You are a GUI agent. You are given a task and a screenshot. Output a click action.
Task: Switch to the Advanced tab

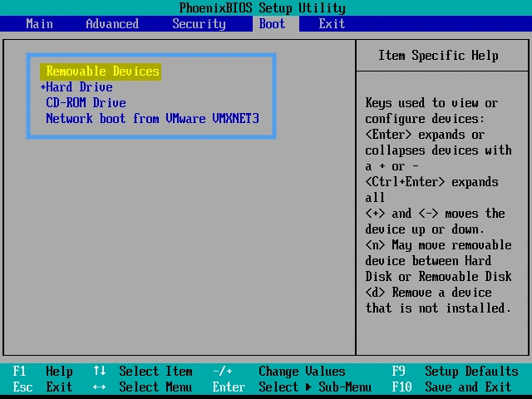(112, 24)
